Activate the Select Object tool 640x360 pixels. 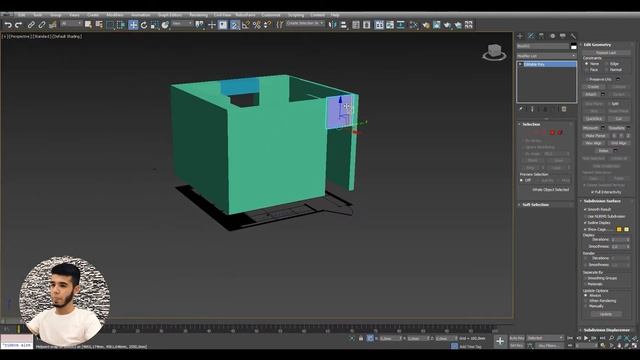(88, 25)
